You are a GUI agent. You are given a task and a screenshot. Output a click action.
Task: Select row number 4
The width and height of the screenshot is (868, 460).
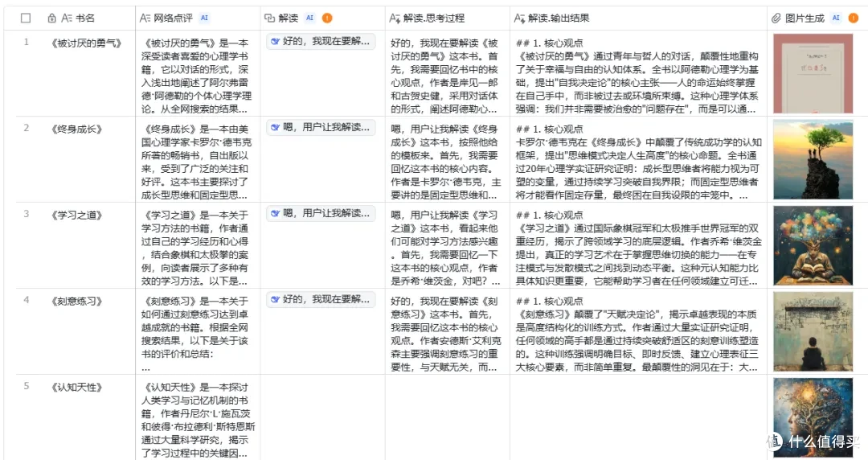click(26, 300)
